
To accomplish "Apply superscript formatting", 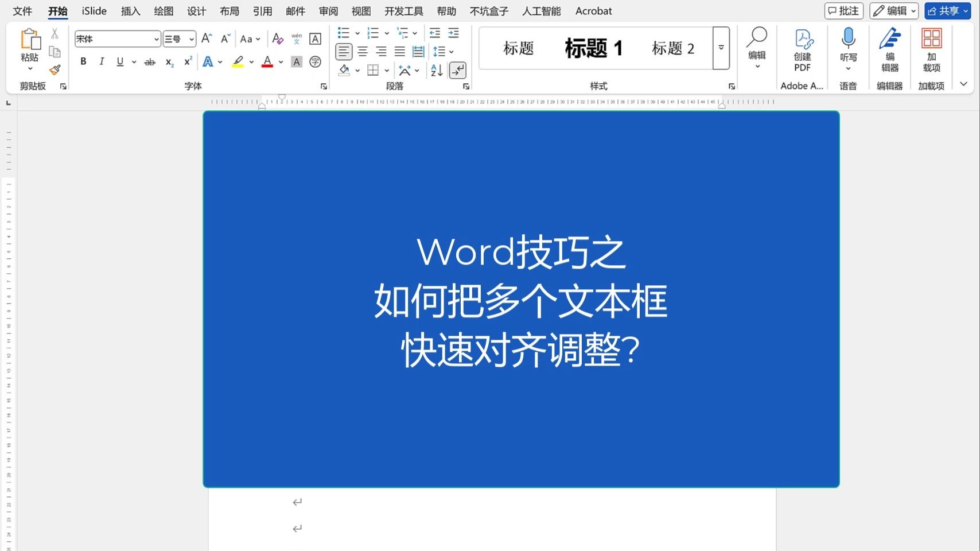I will [187, 61].
